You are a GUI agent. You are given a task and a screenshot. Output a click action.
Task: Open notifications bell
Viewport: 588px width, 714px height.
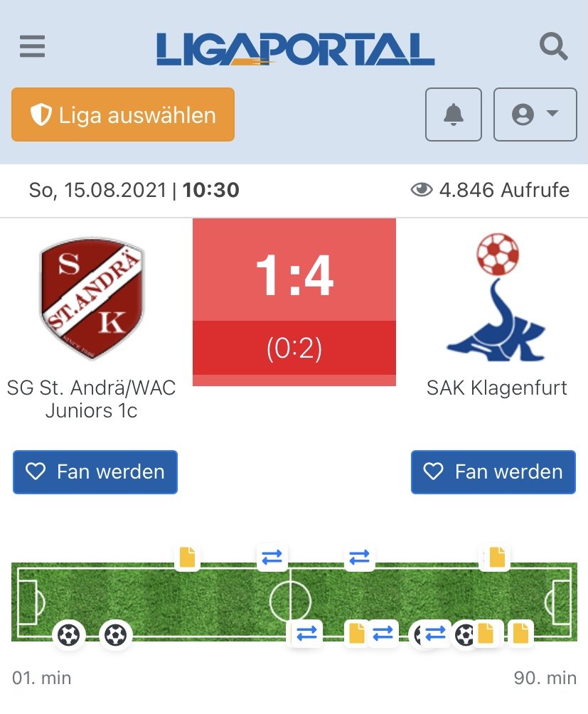pos(454,114)
